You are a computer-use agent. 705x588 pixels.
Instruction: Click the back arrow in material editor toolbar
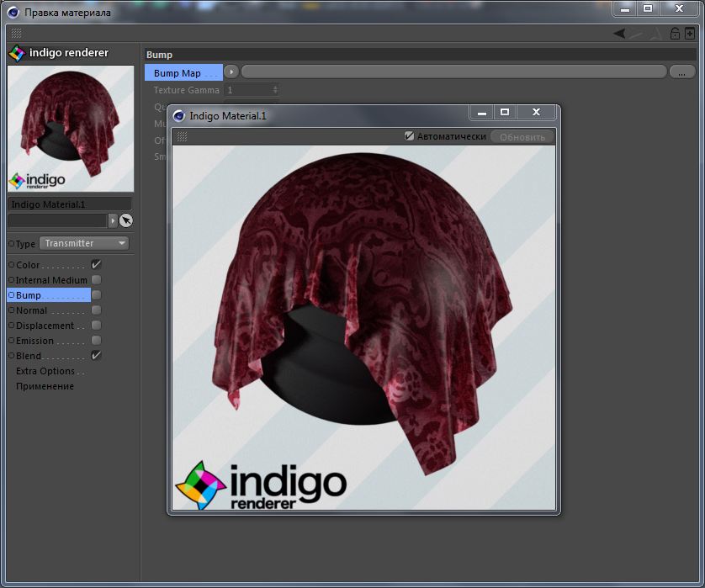point(619,34)
